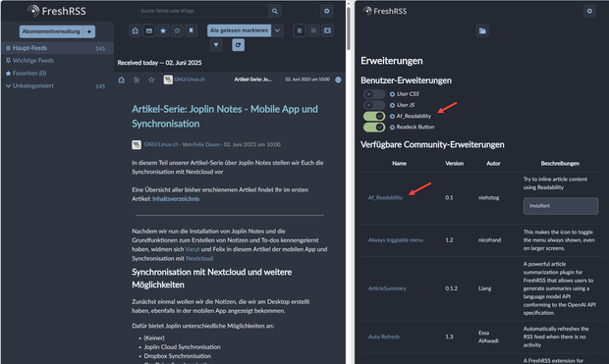Open folder icon in right pane
This screenshot has width=609, height=364.
482,30
